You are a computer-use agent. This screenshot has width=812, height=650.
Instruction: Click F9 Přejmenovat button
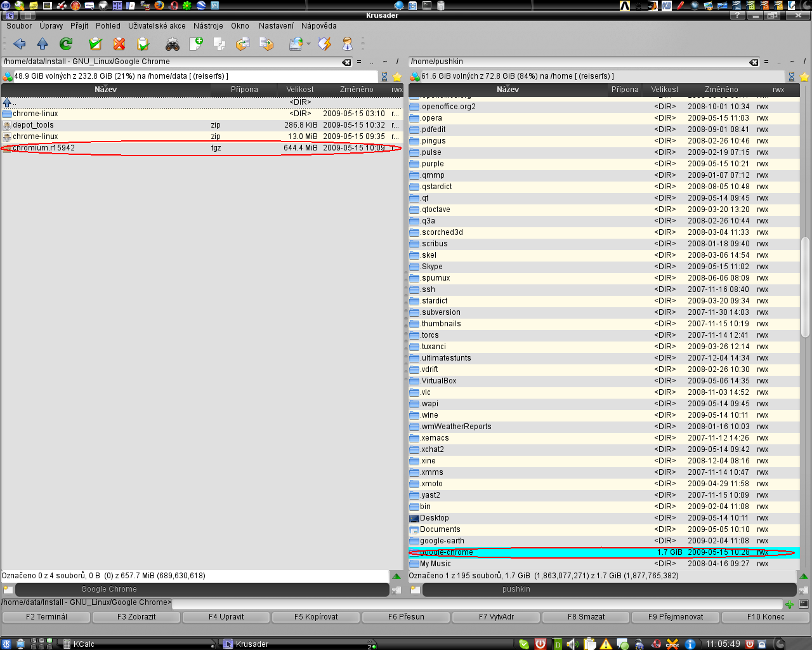[676, 617]
